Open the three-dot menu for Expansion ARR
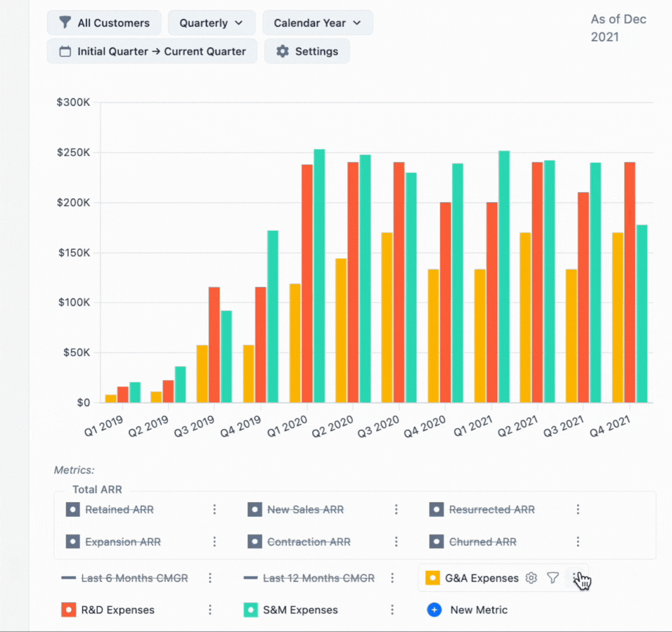The width and height of the screenshot is (672, 632). 214,542
